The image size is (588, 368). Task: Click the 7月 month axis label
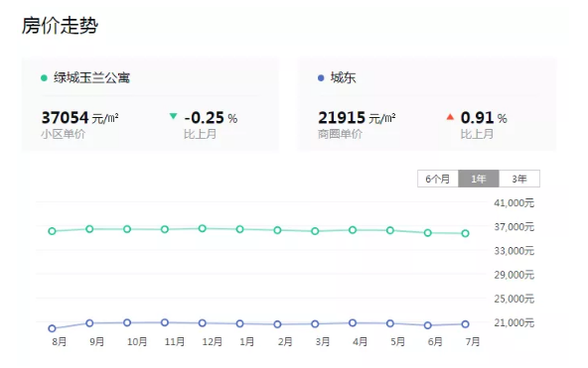pyautogui.click(x=473, y=341)
